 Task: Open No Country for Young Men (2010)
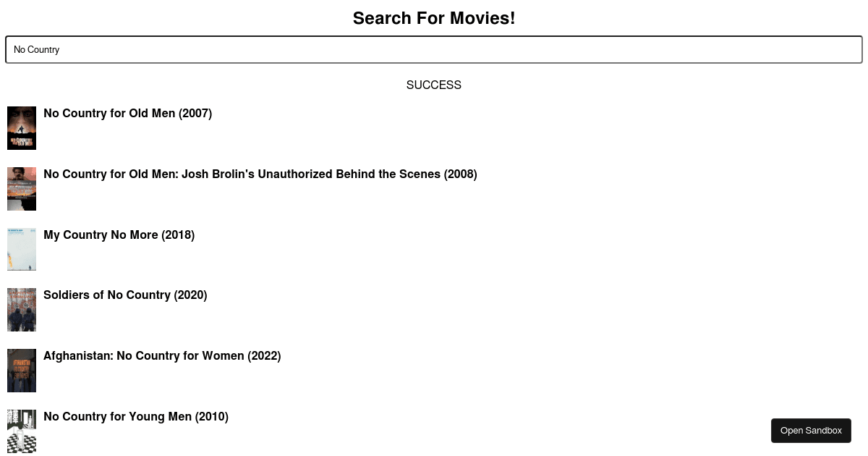point(135,417)
